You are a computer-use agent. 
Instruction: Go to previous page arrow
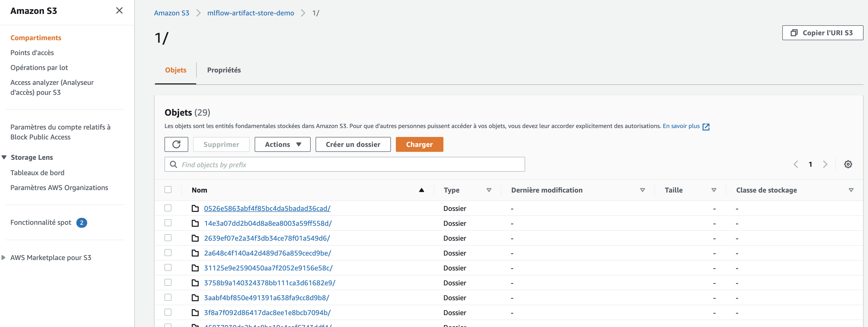(x=796, y=164)
